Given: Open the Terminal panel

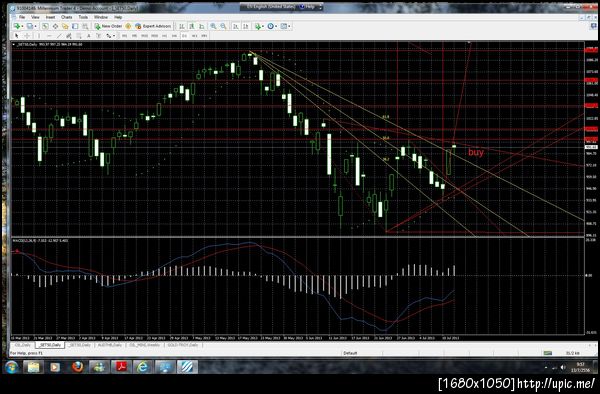Looking at the screenshot, I should pyautogui.click(x=75, y=26).
